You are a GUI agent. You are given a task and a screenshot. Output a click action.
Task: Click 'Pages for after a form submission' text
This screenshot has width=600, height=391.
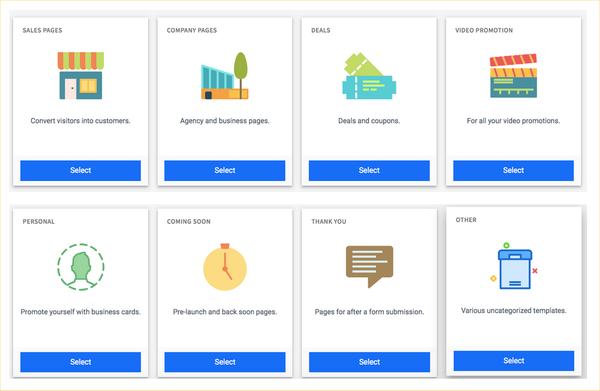(x=369, y=312)
